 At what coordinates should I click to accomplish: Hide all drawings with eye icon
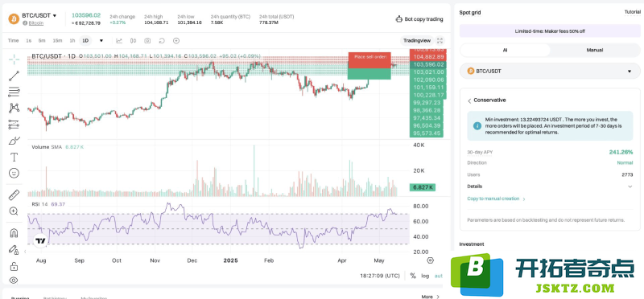(14, 281)
